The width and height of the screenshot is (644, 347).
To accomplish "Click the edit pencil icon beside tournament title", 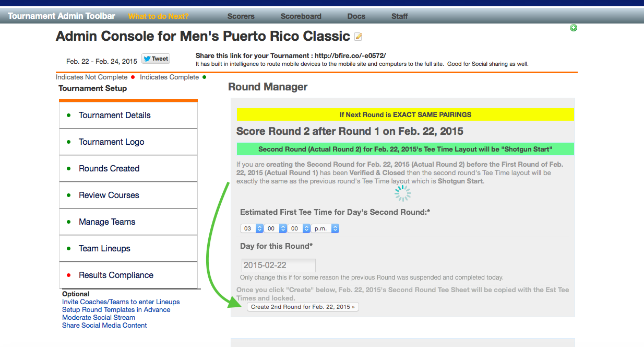I will pos(358,37).
